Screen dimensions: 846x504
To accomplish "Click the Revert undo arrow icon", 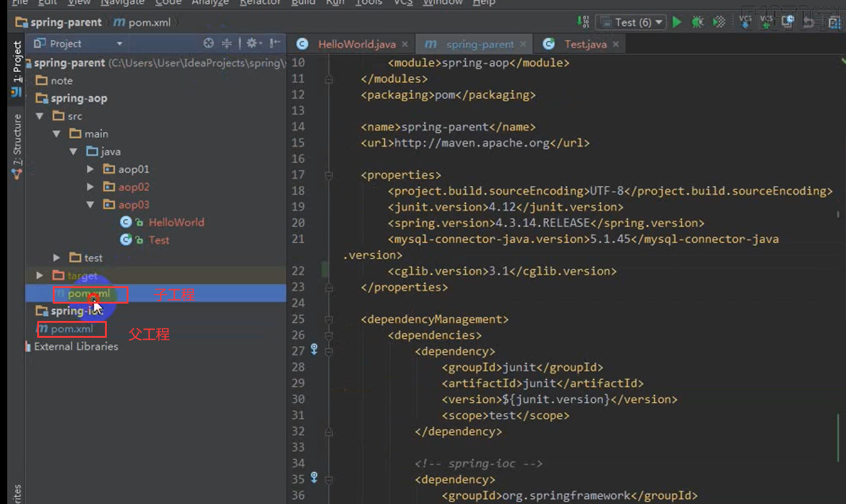I will 809,22.
